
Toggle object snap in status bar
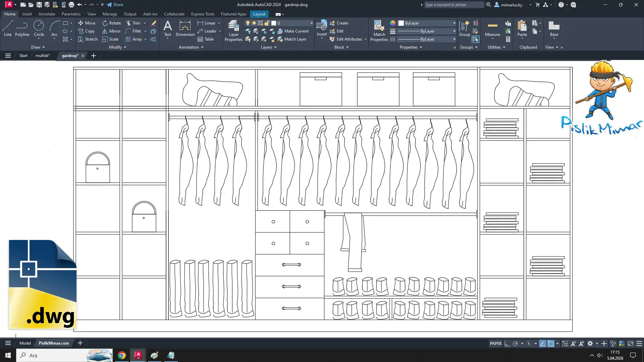pos(551,343)
